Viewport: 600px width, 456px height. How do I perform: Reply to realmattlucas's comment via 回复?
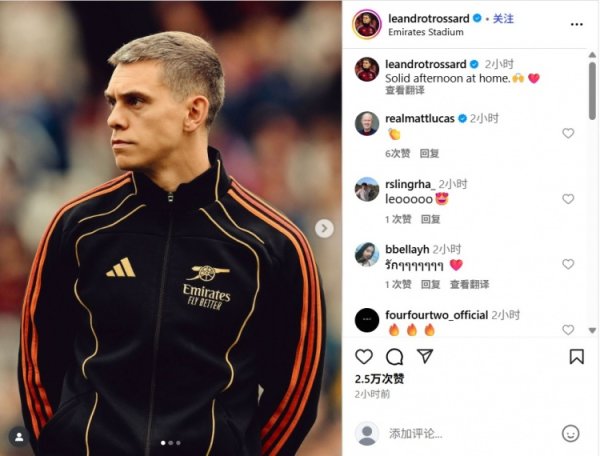(429, 153)
